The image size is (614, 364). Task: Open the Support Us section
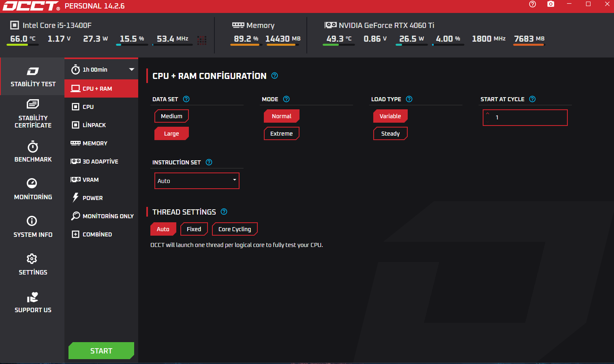point(33,302)
